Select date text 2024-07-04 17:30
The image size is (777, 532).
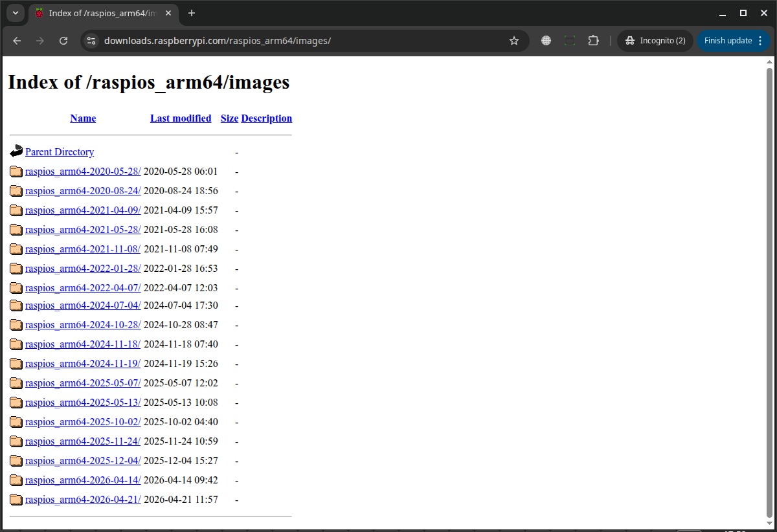pos(181,305)
